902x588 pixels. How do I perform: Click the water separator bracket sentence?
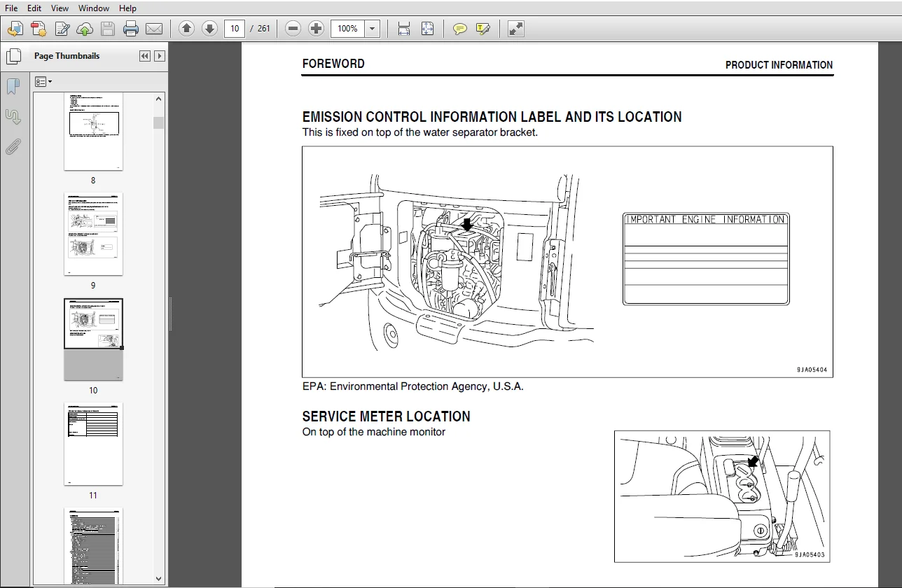coord(419,132)
